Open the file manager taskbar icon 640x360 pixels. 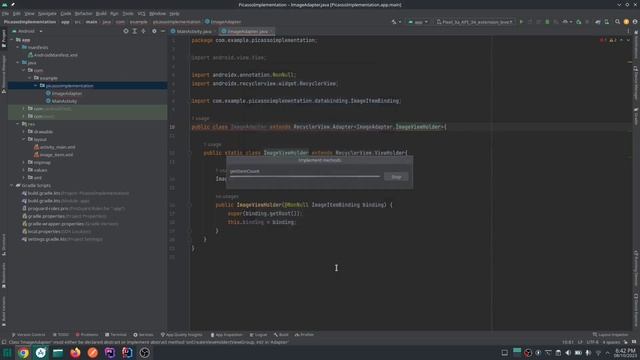(x=58, y=353)
